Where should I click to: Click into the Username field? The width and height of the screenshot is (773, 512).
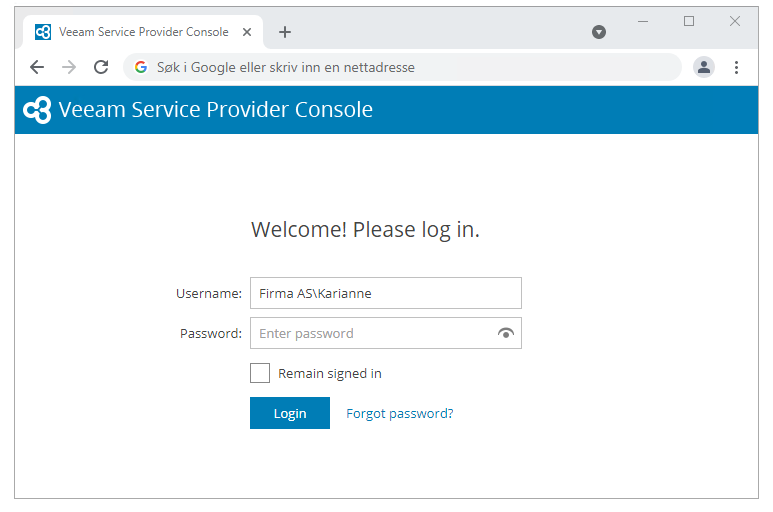pos(385,293)
